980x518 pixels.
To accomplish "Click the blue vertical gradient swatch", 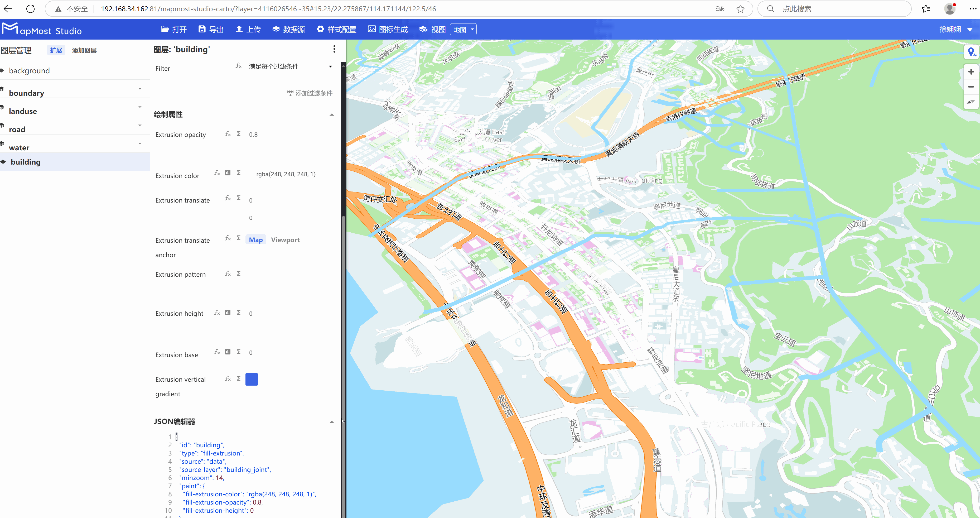I will point(252,379).
